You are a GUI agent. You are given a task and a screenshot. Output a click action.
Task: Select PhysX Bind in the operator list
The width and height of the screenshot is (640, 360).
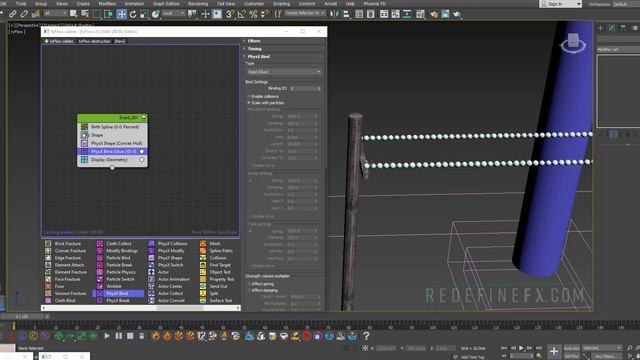click(118, 293)
